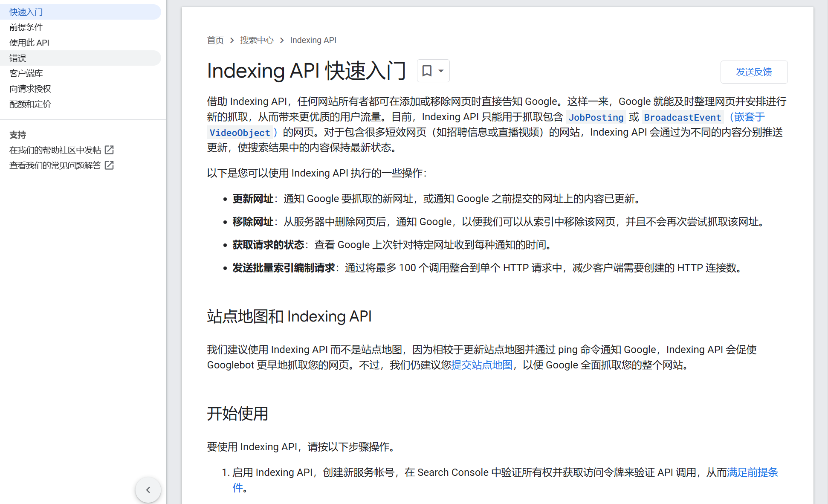Viewport: 828px width, 504px height.
Task: Click 查看我们的常见问题解答 support link
Action: click(x=55, y=165)
